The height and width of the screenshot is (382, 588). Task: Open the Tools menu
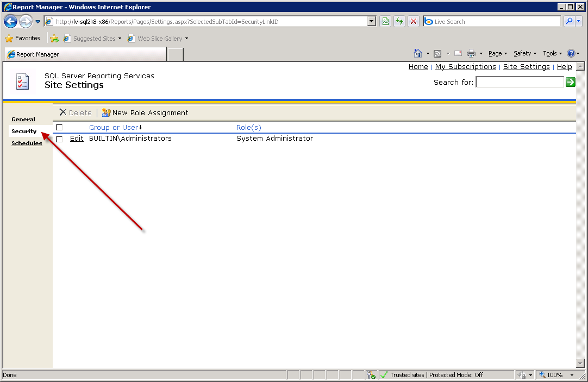pyautogui.click(x=552, y=53)
